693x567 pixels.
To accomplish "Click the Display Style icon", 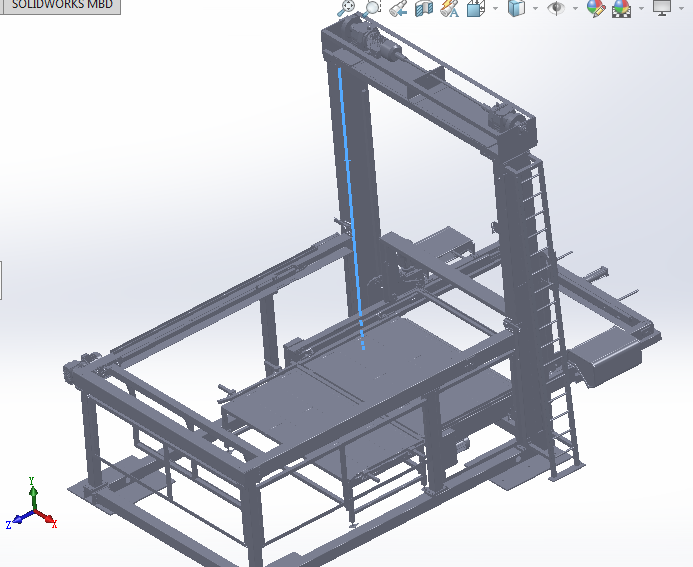I will [516, 8].
